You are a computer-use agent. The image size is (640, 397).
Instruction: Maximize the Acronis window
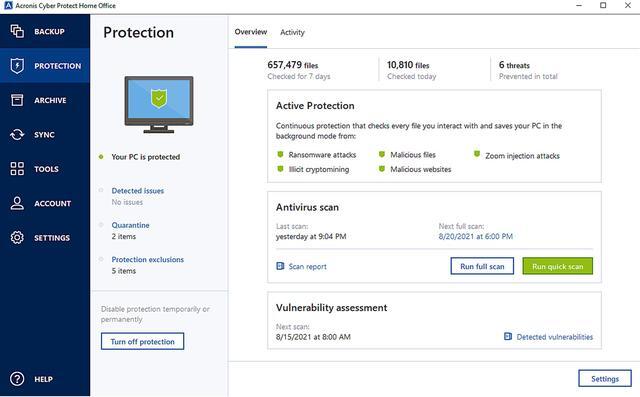603,5
